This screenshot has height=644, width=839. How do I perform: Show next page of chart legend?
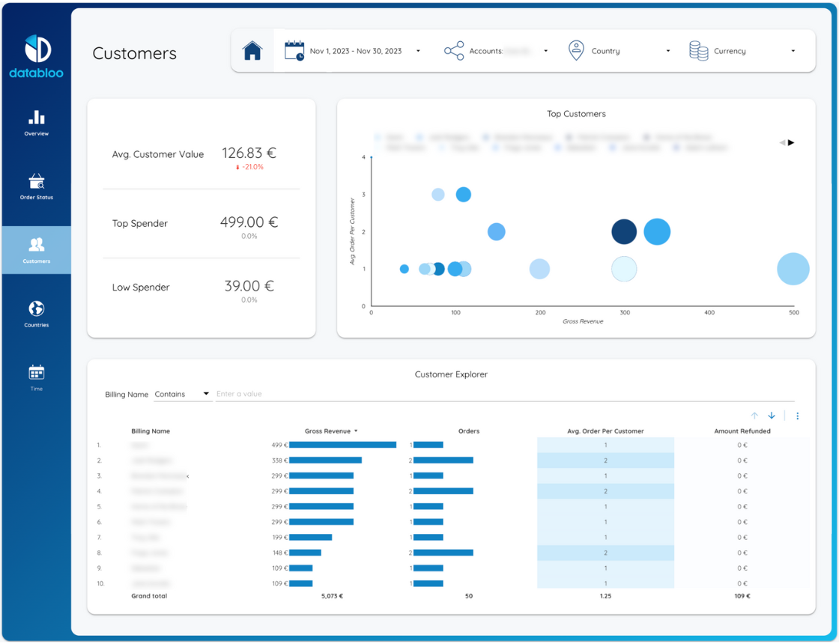pyautogui.click(x=791, y=142)
